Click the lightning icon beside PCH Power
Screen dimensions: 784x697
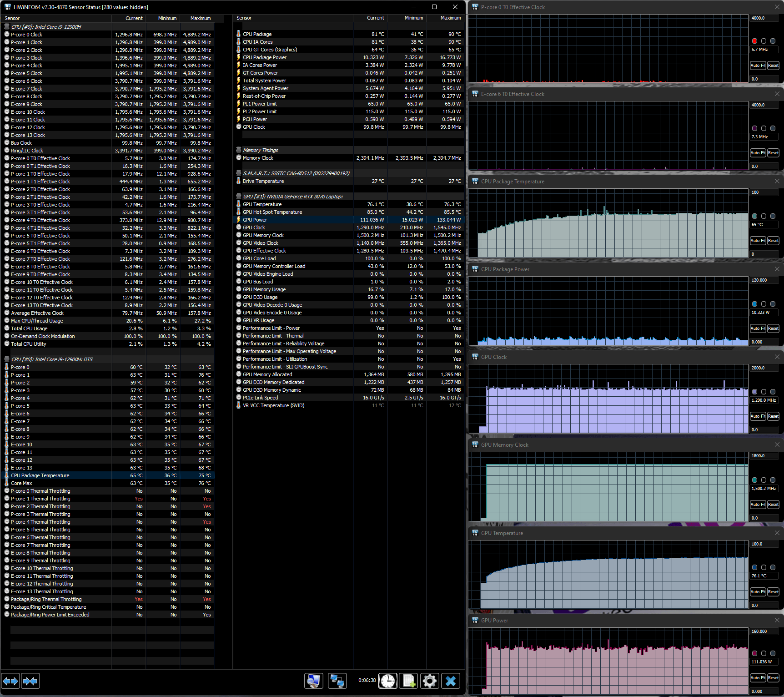[239, 119]
